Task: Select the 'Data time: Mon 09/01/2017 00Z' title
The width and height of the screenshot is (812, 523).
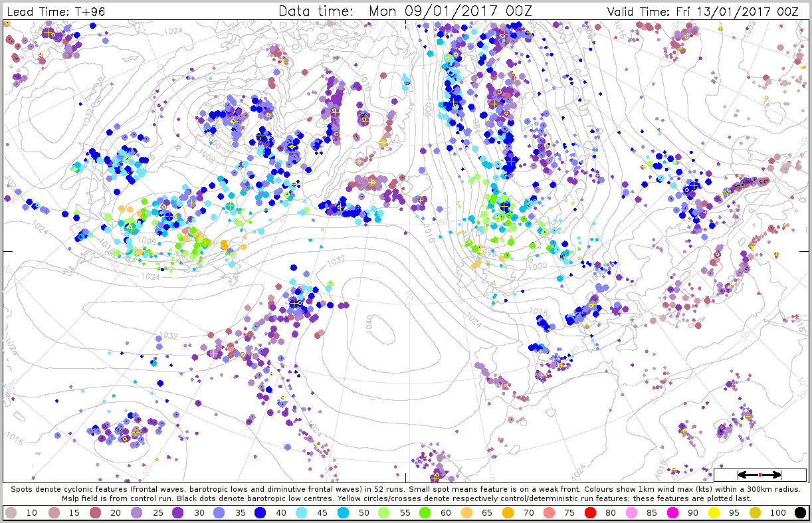Action: [405, 11]
